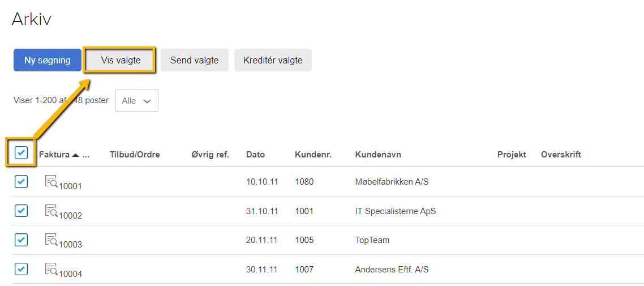This screenshot has height=286, width=644.
Task: Uncheck the row for Møbelfabrikken A/S
Action: pos(21,181)
